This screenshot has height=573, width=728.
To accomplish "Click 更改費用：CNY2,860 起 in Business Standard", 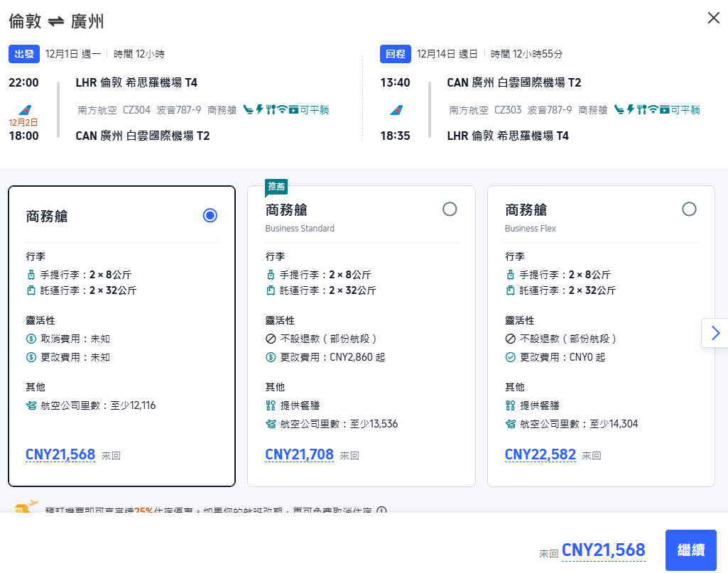I will [x=332, y=357].
